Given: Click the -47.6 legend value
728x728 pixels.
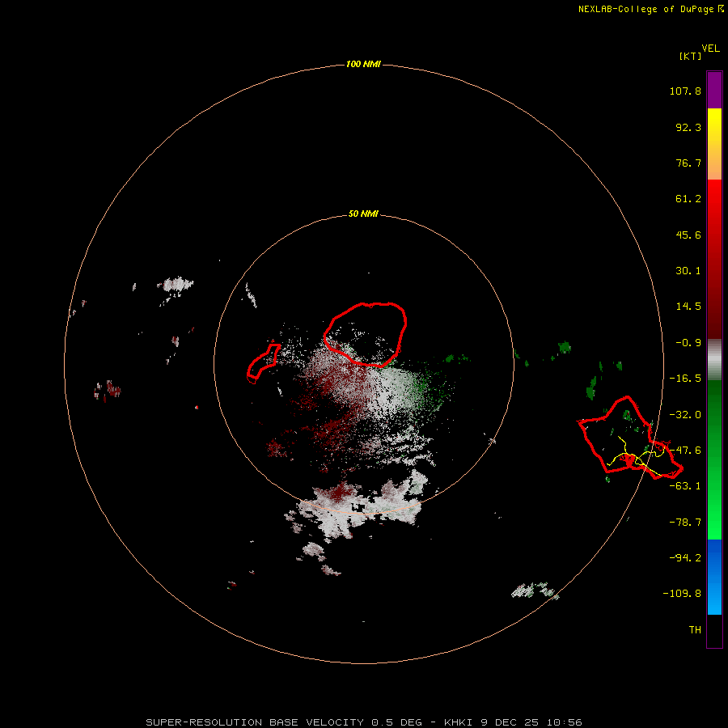Looking at the screenshot, I should pyautogui.click(x=685, y=451).
